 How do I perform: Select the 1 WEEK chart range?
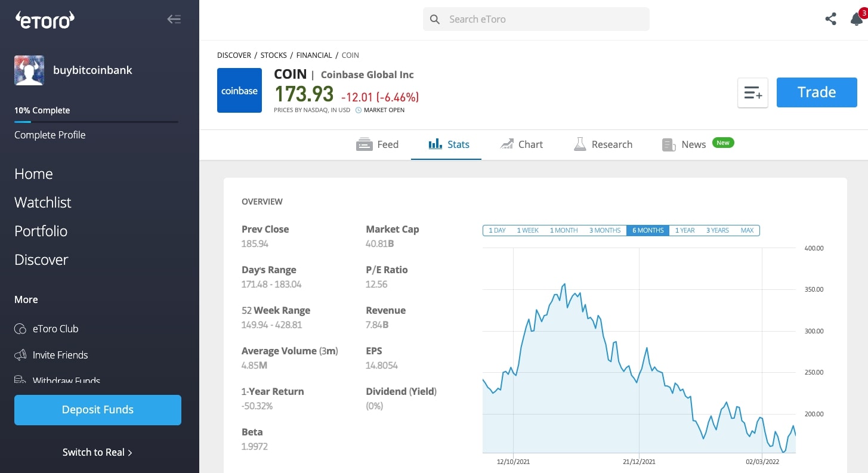click(527, 230)
